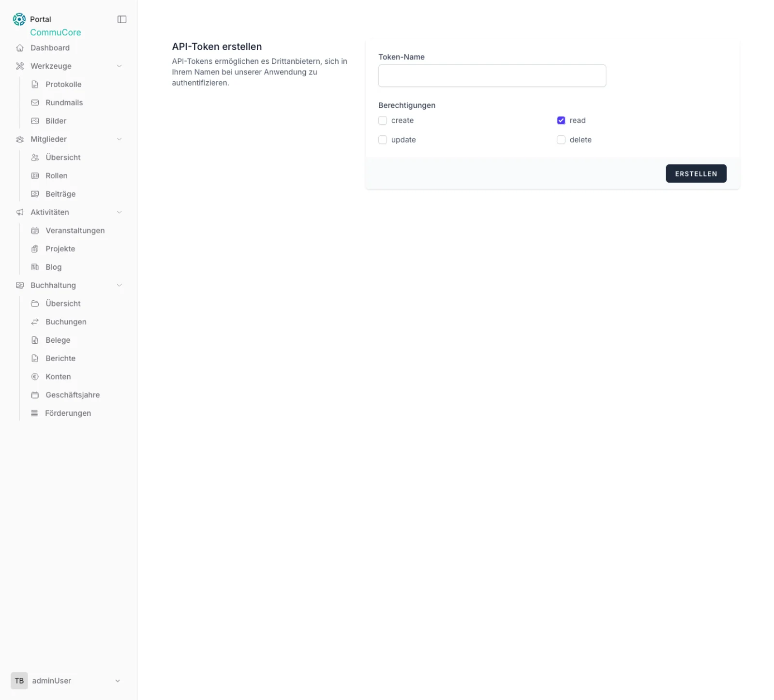Go to Rundmails in sidebar

[76, 103]
